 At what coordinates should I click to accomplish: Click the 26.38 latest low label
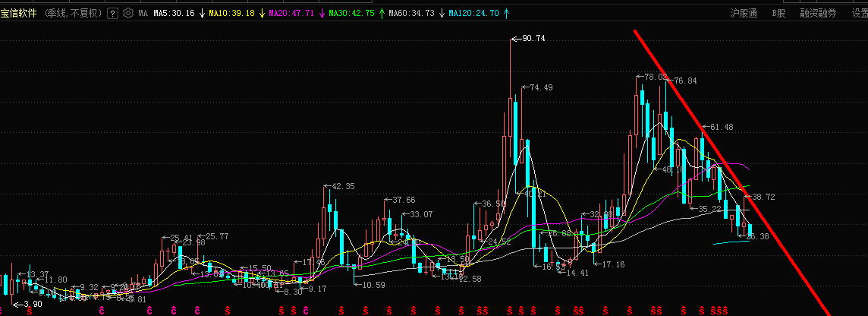click(757, 236)
